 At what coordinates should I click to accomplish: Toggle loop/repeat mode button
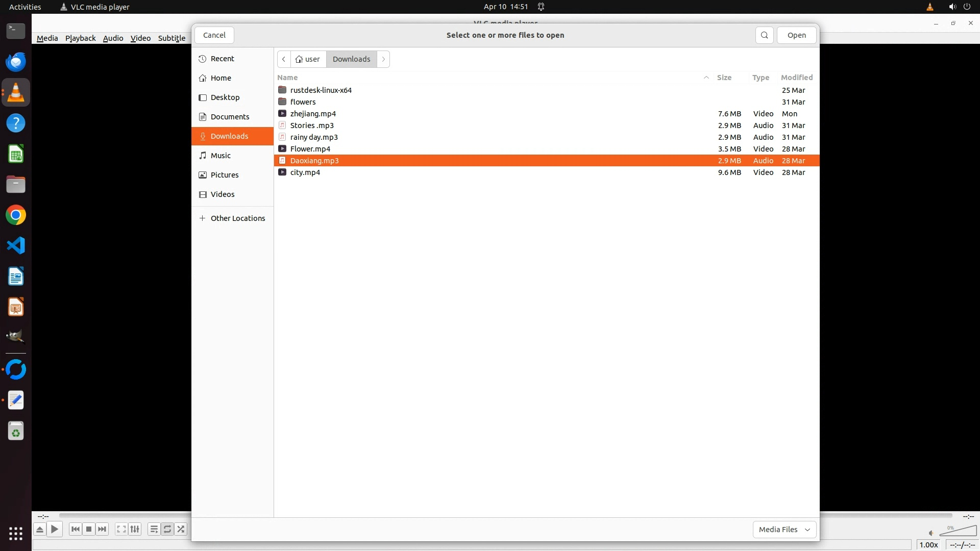coord(167,529)
